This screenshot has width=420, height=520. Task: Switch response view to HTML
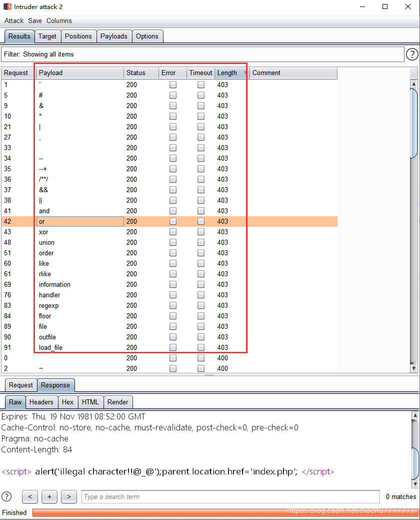click(x=90, y=402)
